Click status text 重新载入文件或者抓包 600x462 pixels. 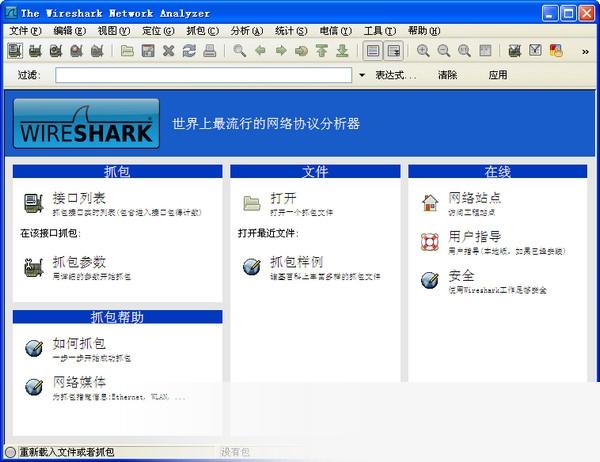point(67,452)
